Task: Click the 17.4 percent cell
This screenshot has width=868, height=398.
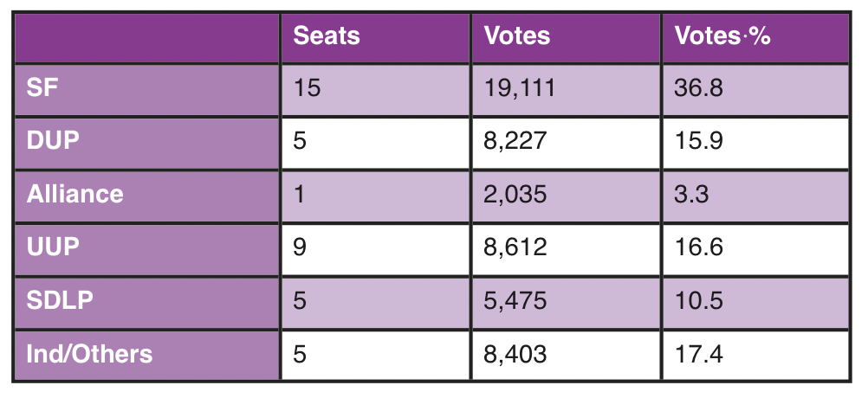Action: 698,353
